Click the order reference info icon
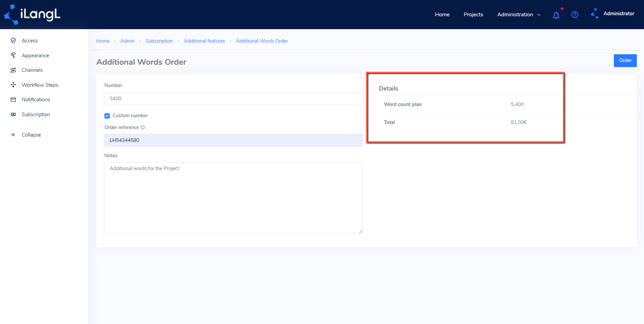 (143, 127)
